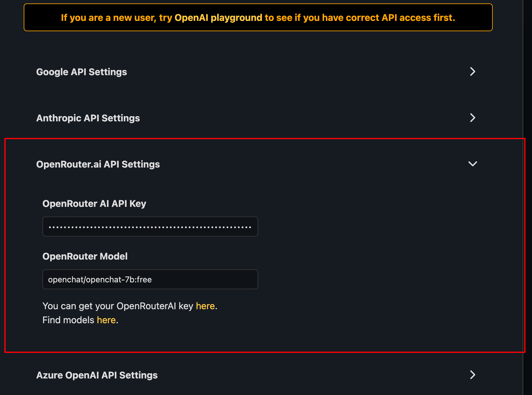Screen dimensions: 532x395
Task: Expand the Google API Settings chevron
Action: (472, 72)
